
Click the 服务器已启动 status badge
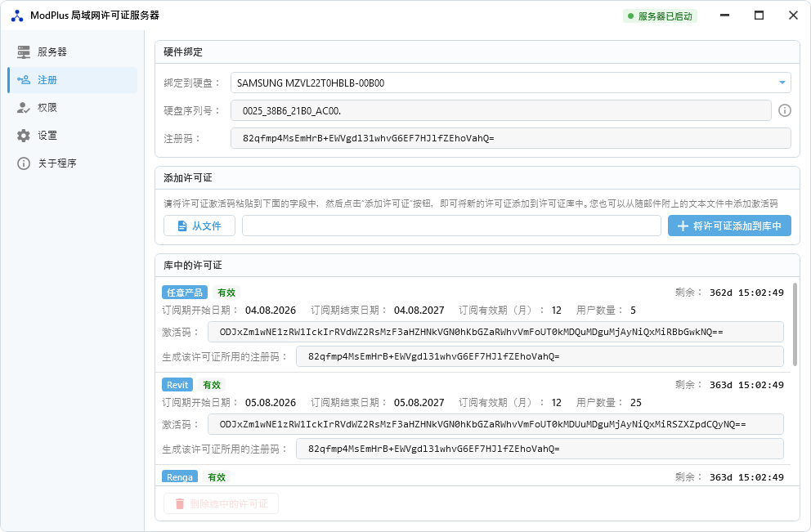pyautogui.click(x=660, y=16)
